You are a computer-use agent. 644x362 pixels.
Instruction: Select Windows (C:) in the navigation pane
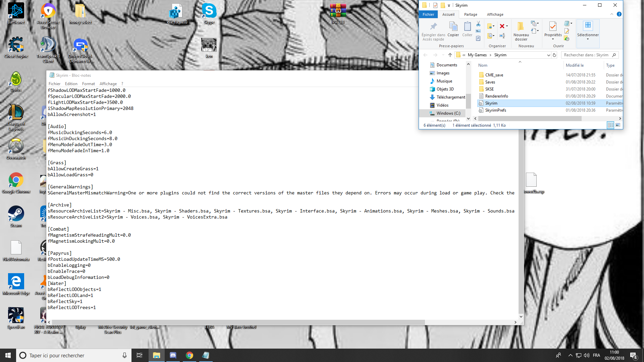[448, 113]
